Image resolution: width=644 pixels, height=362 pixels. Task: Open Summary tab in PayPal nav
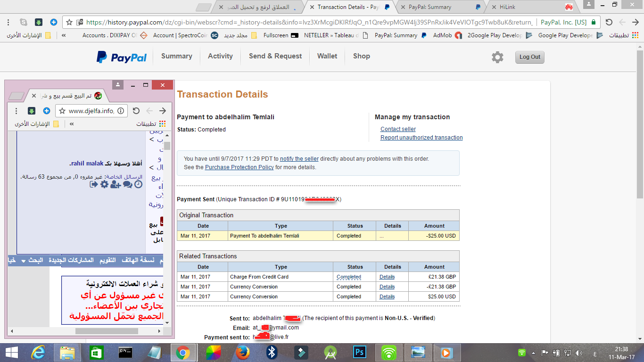(x=177, y=56)
